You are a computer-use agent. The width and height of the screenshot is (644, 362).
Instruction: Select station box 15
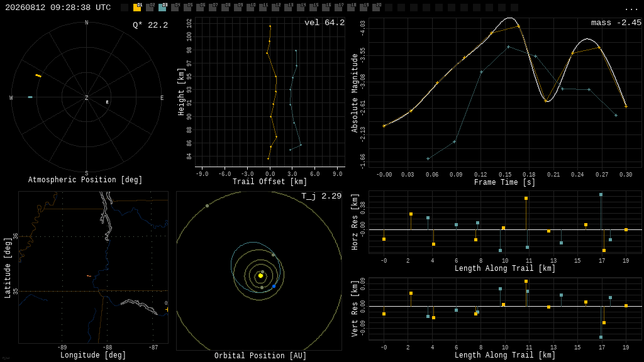(313, 8)
